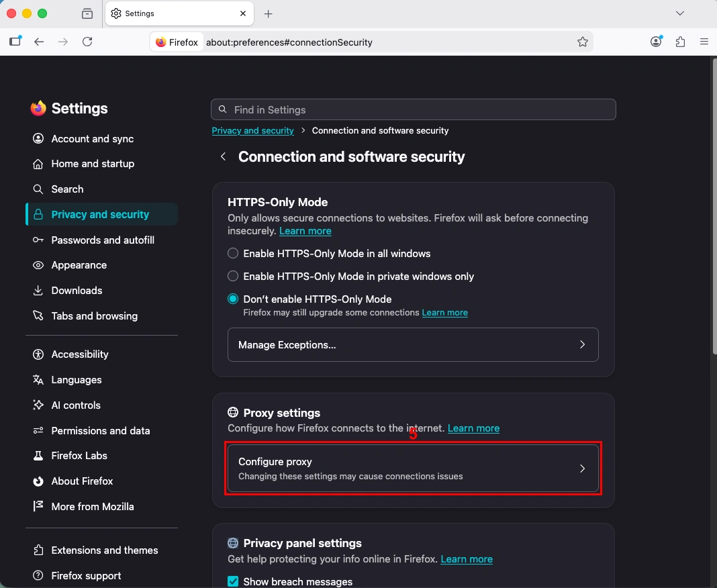Open the Extensions puzzle-piece icon

680,42
